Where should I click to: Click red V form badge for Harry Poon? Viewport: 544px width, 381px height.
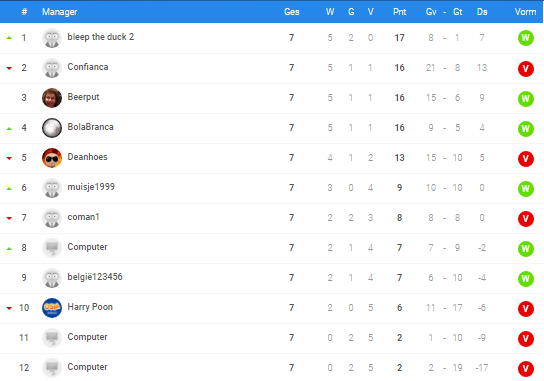point(526,308)
